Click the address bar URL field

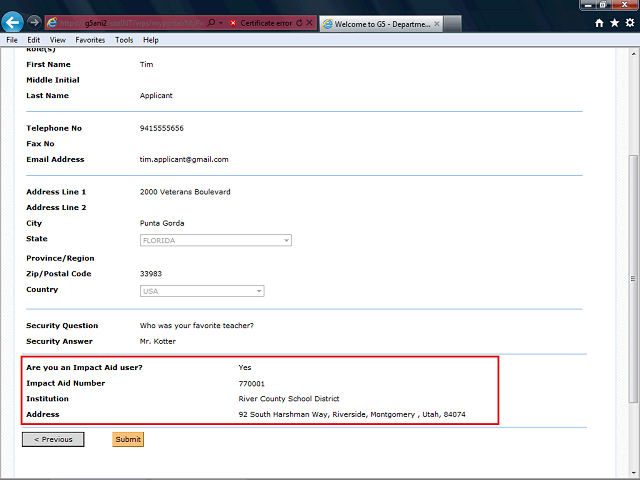click(130, 22)
